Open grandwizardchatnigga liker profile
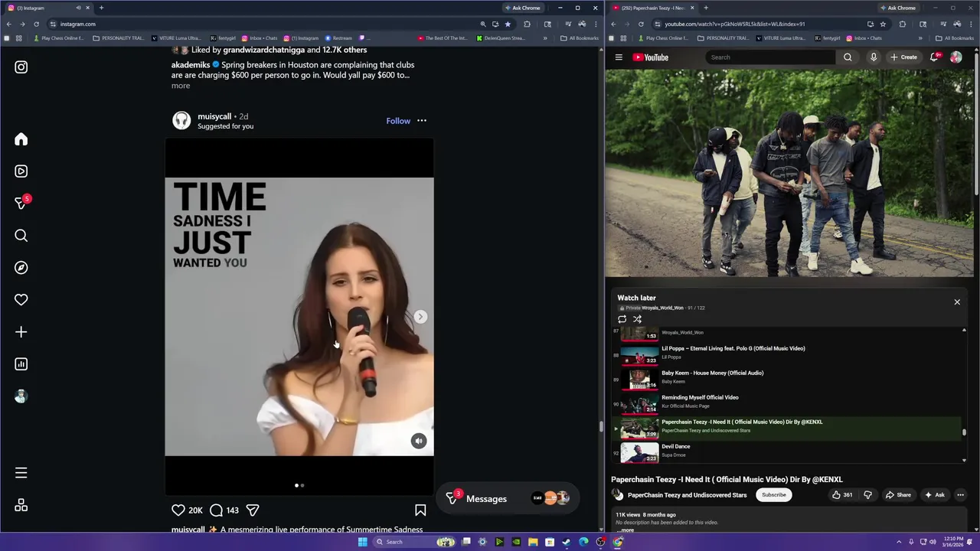980x551 pixels. 263,50
